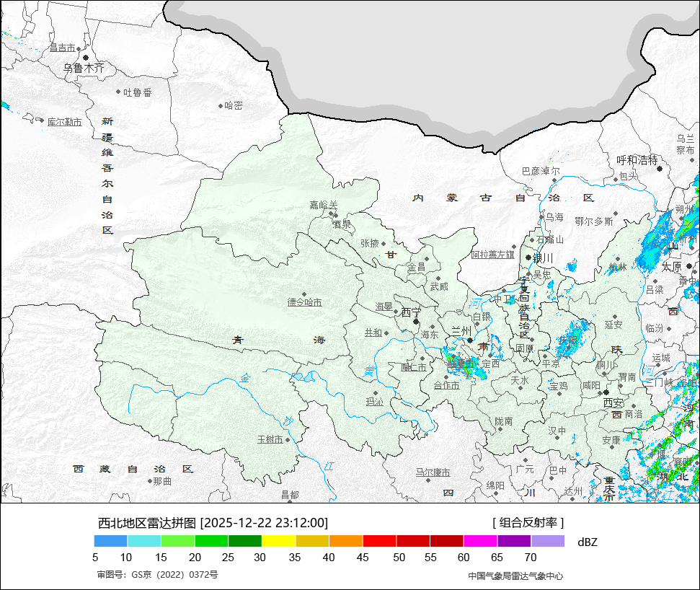700x590 pixels.
Task: Select the 海晏 label near Xining
Action: [x=384, y=307]
